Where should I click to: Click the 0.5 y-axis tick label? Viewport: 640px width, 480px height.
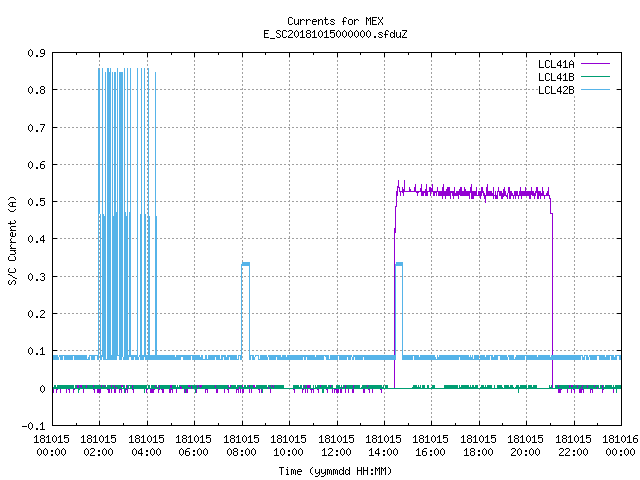coord(36,202)
